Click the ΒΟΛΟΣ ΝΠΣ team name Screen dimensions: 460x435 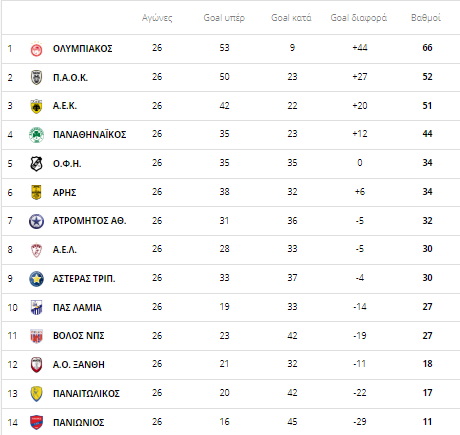point(78,336)
